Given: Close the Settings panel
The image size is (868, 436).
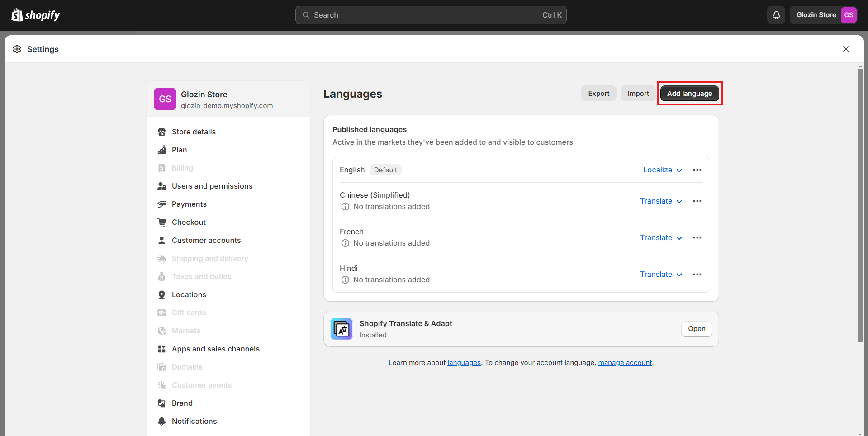Looking at the screenshot, I should click(846, 49).
